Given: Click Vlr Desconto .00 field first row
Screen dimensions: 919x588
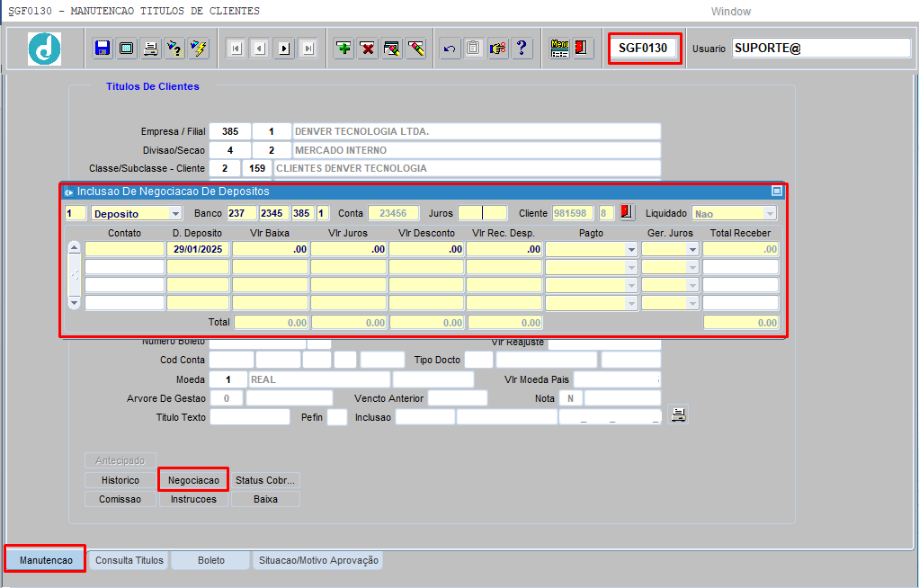Looking at the screenshot, I should pyautogui.click(x=426, y=249).
